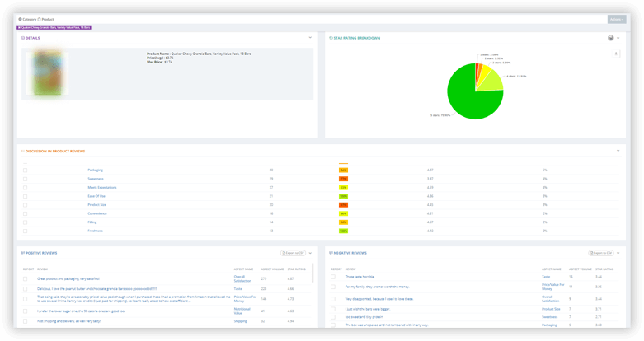Image resolution: width=644 pixels, height=341 pixels.
Task: Click Shipping aspect in positive reviews
Action: [x=240, y=321]
